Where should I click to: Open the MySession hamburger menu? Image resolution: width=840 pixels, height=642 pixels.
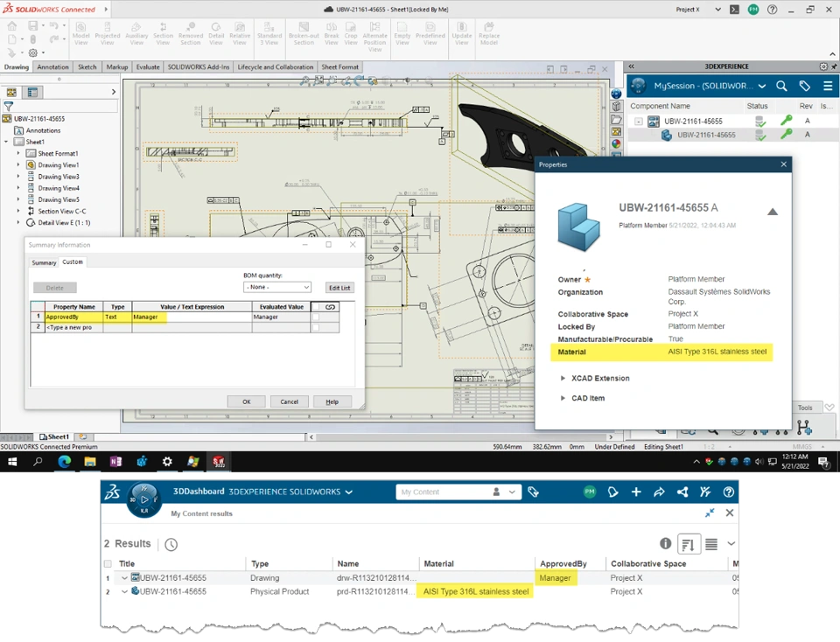click(828, 86)
